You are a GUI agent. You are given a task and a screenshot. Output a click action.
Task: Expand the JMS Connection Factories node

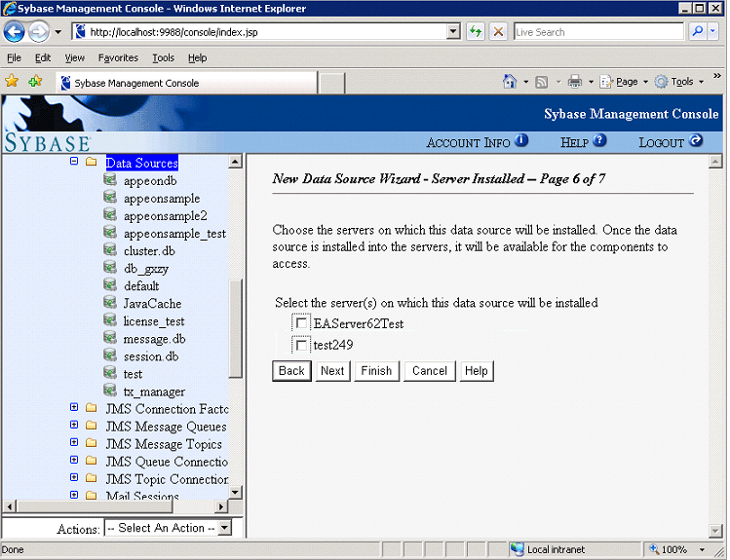tap(73, 407)
